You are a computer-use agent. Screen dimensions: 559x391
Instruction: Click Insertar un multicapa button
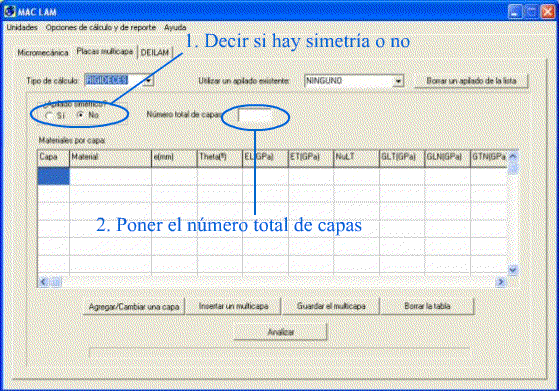click(233, 306)
